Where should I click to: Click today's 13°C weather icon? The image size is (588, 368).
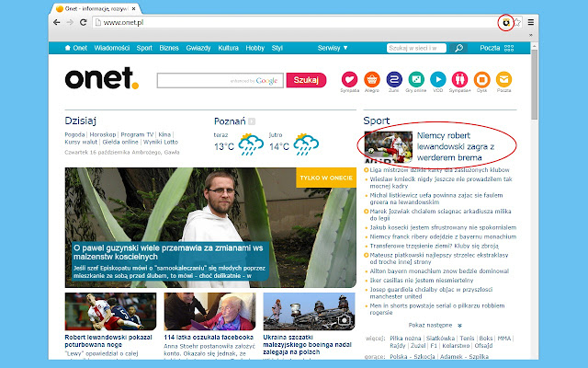(251, 144)
